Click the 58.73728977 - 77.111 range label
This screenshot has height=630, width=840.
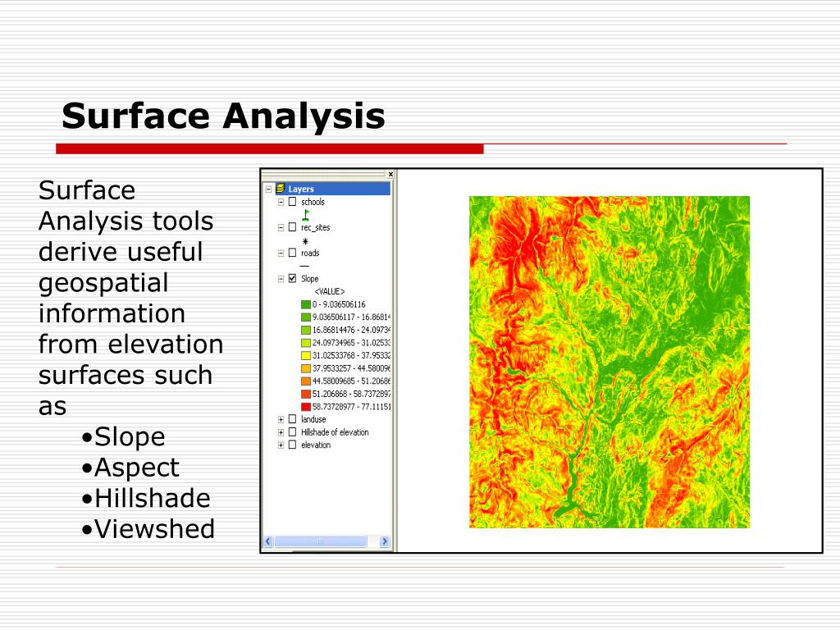[x=351, y=407]
